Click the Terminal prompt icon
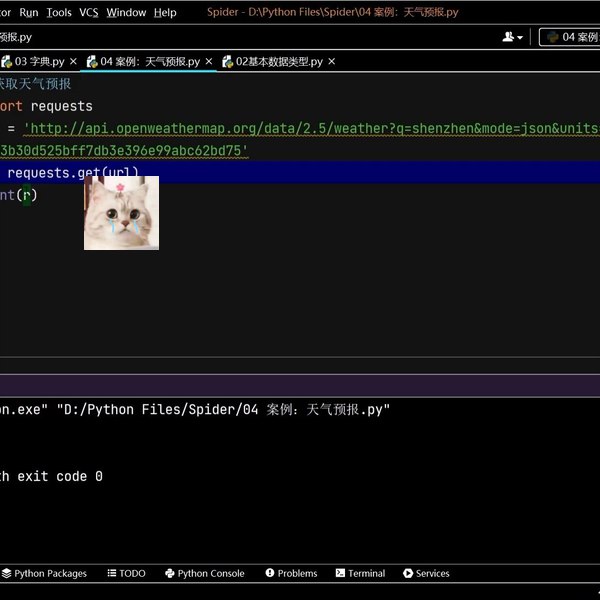 pos(340,573)
